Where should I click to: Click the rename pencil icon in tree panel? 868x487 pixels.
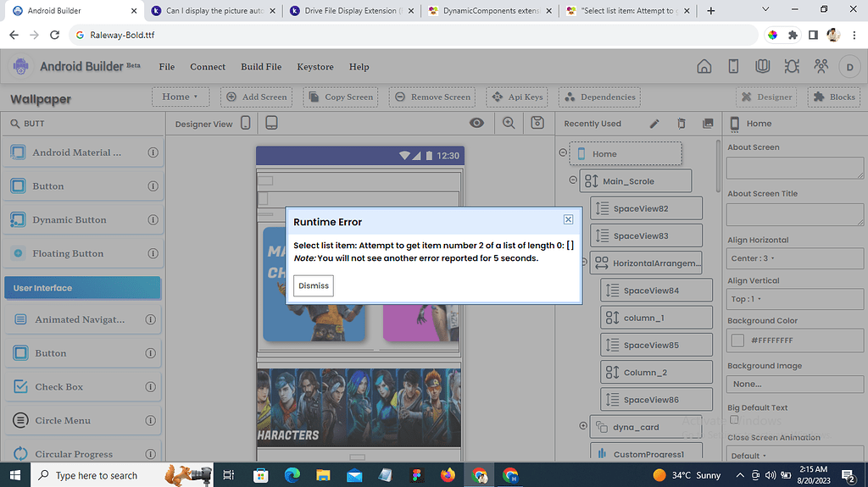[x=654, y=124]
